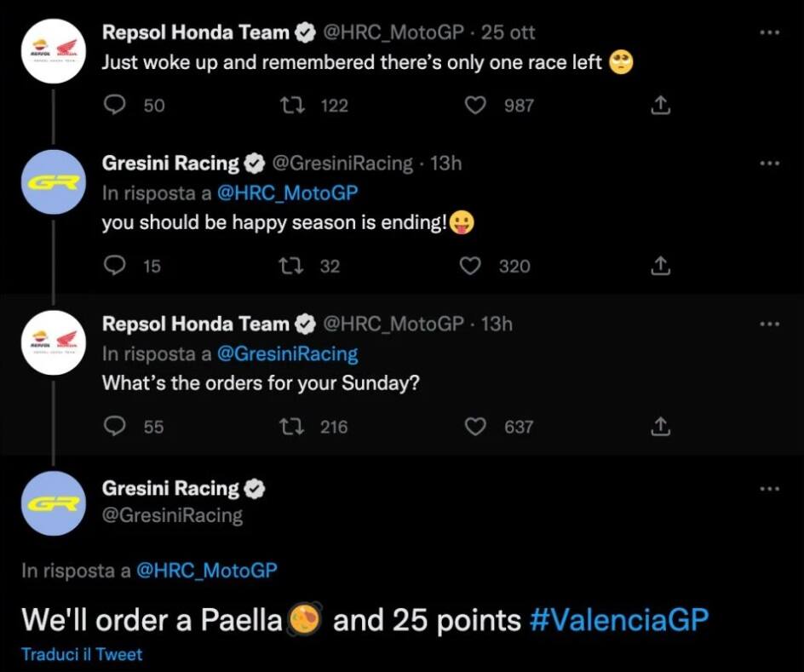Viewport: 804px width, 672px height.
Task: Like the 'happy season is ending' tweet
Action: (x=471, y=266)
